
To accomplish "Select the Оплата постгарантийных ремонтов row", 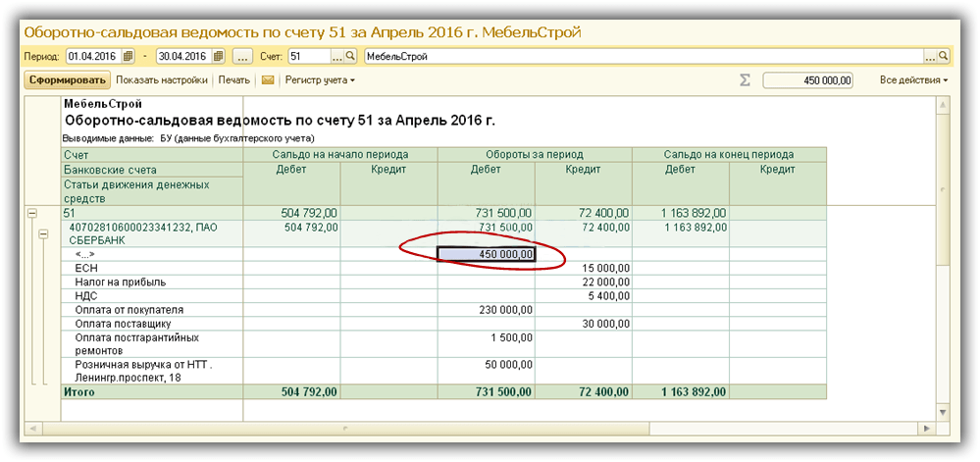I will point(152,344).
